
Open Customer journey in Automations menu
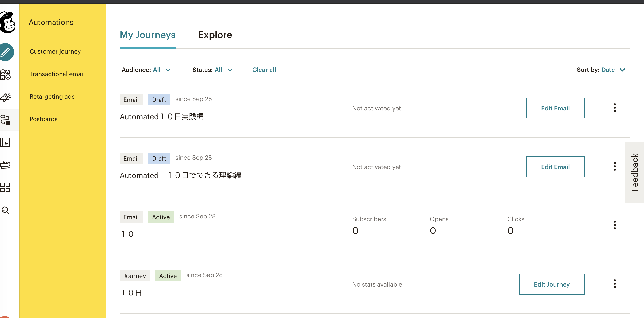click(55, 51)
